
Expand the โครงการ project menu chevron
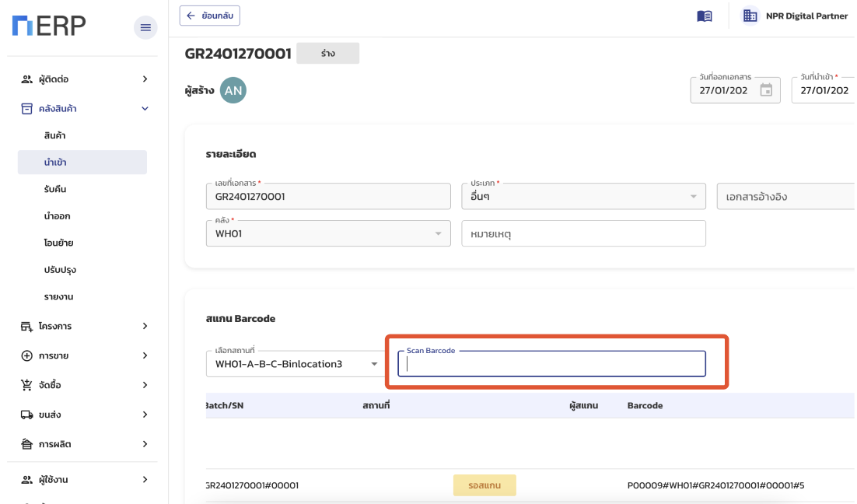145,326
